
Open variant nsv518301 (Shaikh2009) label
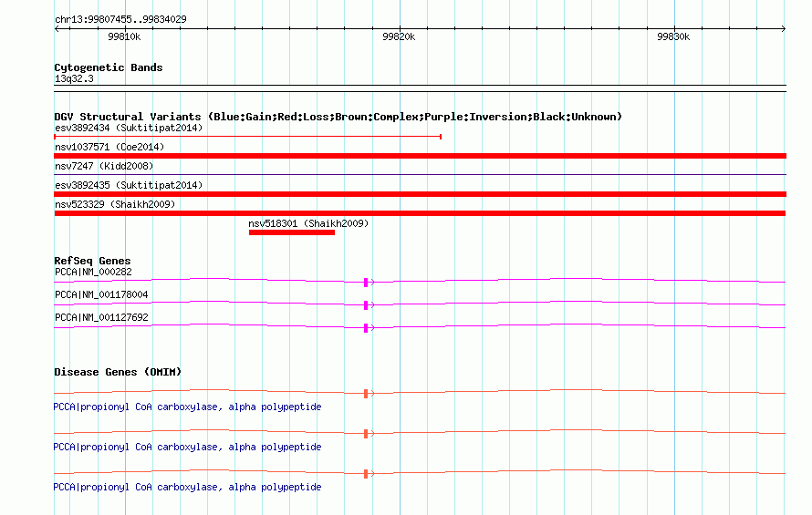(x=308, y=223)
